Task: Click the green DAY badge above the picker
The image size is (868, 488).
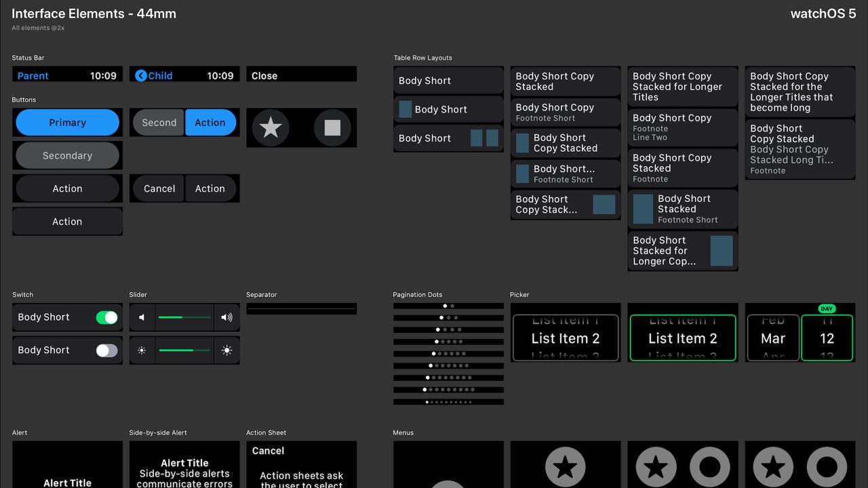Action: pyautogui.click(x=827, y=308)
